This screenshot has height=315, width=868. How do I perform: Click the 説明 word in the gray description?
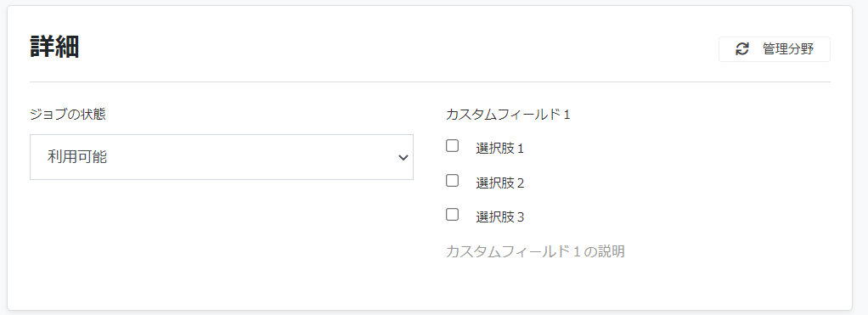pos(612,251)
